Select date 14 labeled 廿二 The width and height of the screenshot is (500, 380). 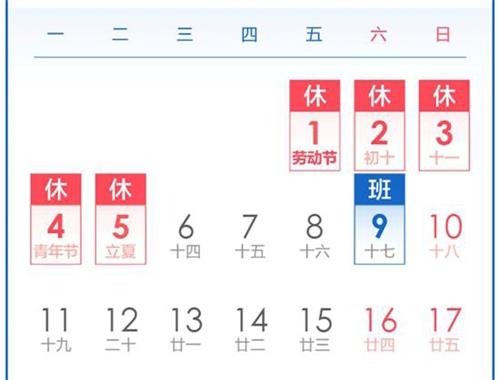click(251, 329)
